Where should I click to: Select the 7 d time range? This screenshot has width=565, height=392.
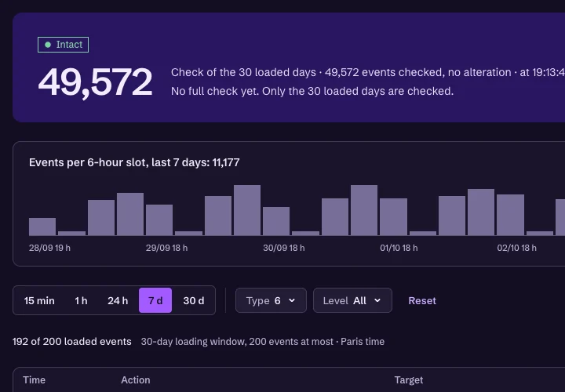point(155,300)
